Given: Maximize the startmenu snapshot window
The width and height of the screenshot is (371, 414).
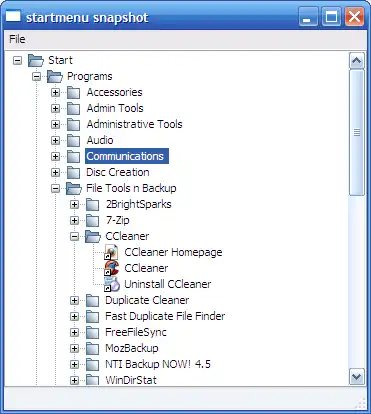Looking at the screenshot, I should coord(331,17).
